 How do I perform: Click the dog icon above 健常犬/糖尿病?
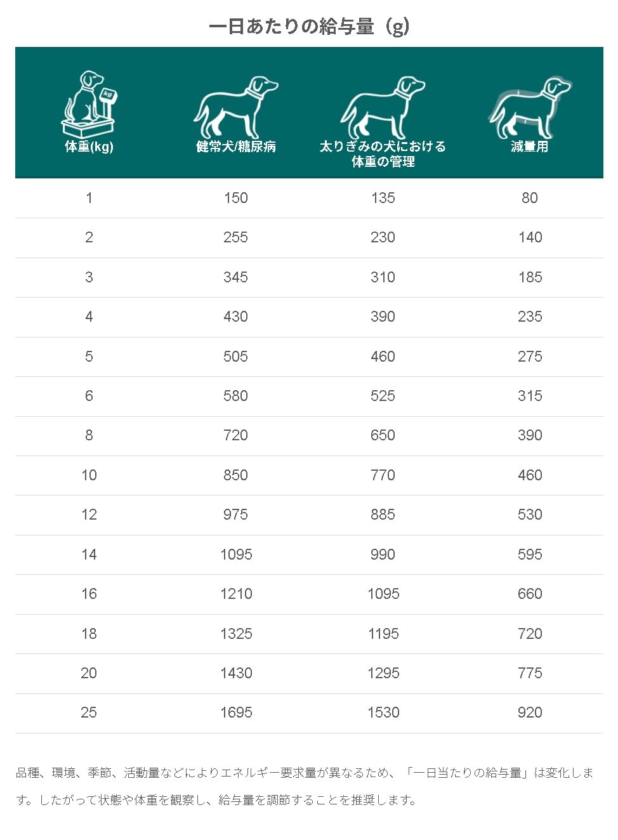tap(235, 106)
